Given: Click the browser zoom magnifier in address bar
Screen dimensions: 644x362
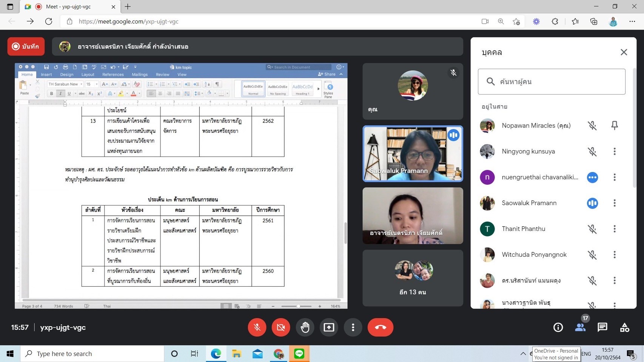Looking at the screenshot, I should 501,21.
